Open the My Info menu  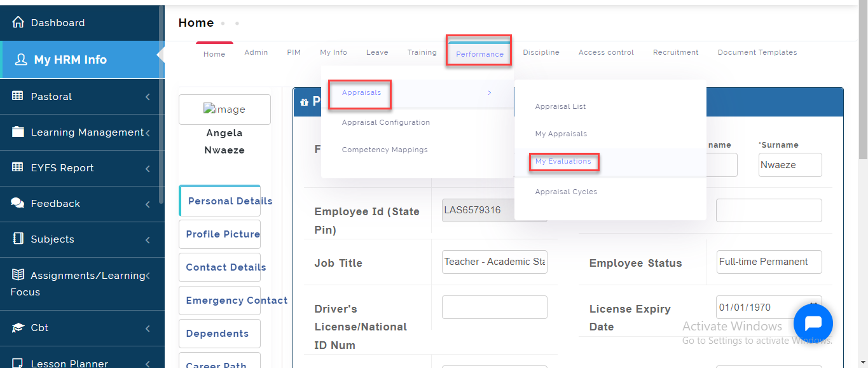[333, 52]
